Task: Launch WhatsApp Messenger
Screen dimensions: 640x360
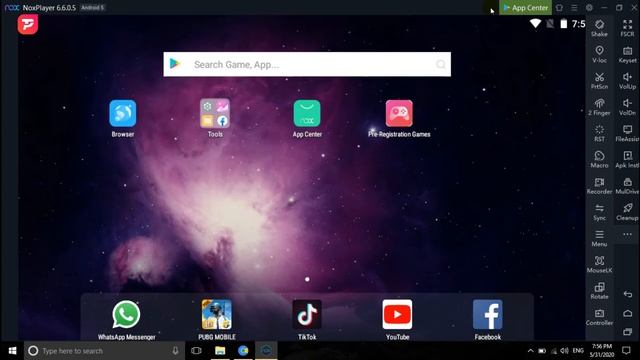Action: tap(126, 315)
